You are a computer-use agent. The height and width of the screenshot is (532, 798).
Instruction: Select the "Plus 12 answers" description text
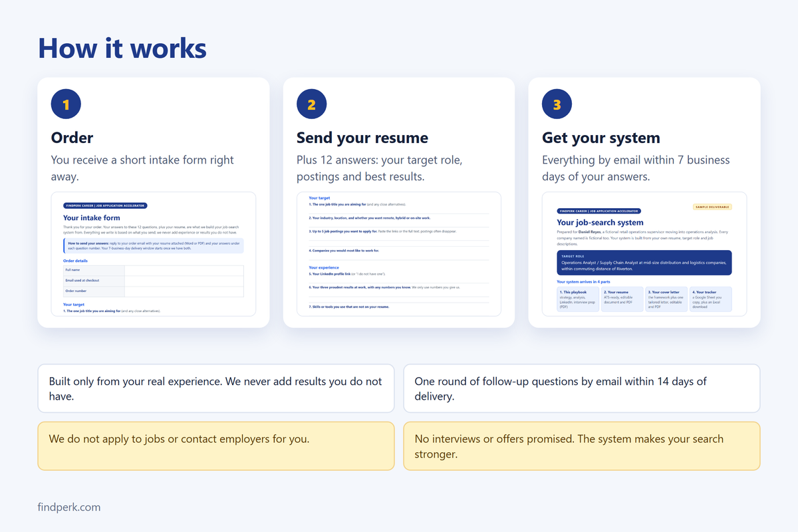pos(379,168)
